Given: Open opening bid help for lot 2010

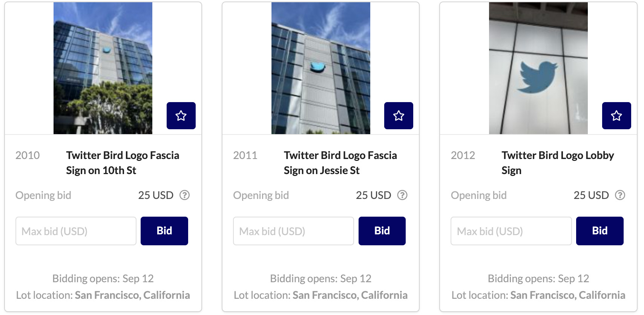Looking at the screenshot, I should point(184,195).
